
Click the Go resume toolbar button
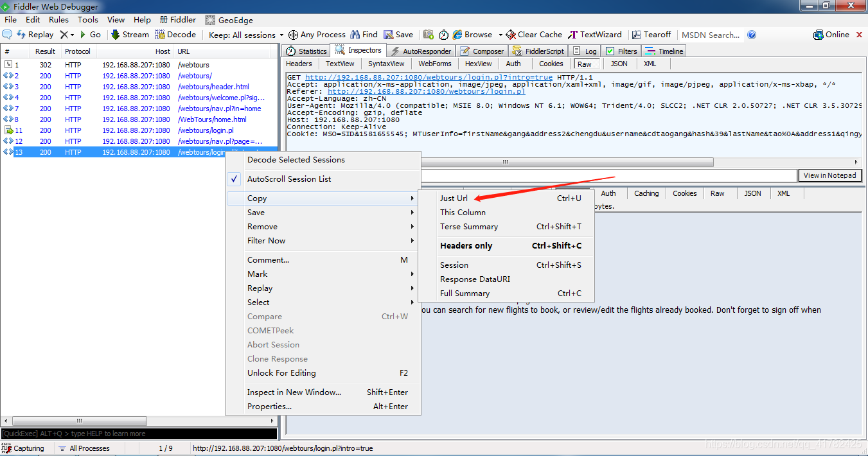tap(91, 35)
